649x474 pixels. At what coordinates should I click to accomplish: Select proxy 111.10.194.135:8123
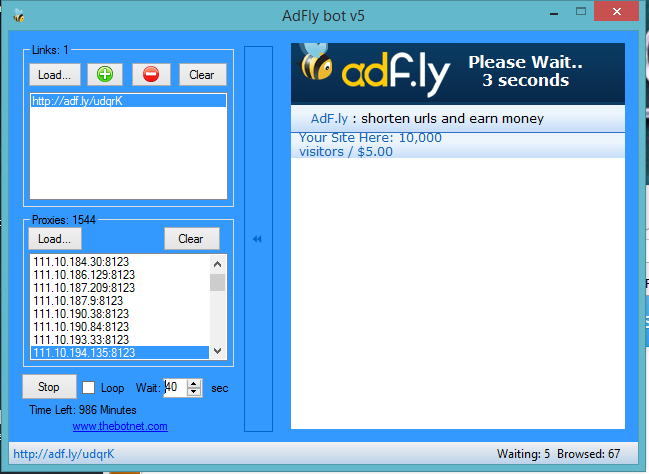(x=120, y=353)
